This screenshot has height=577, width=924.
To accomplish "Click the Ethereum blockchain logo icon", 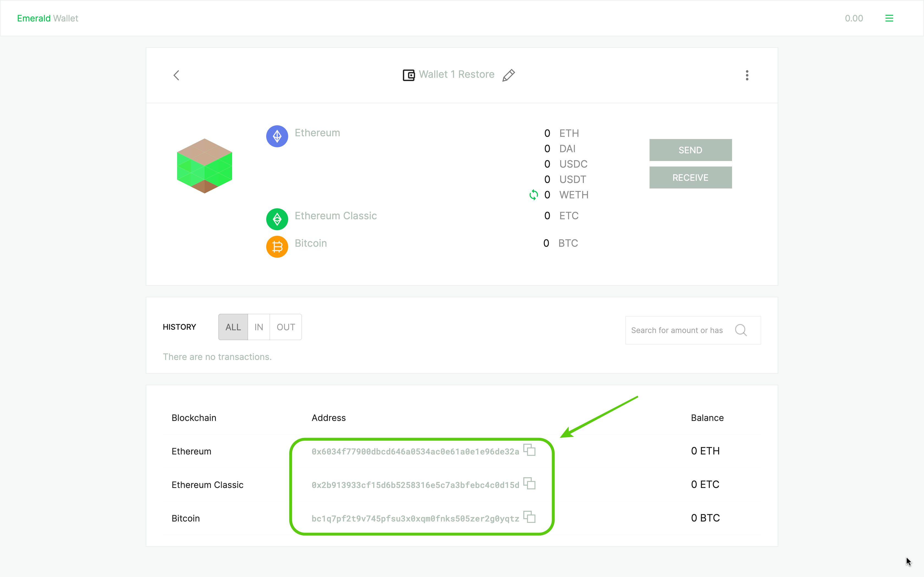I will pyautogui.click(x=277, y=136).
